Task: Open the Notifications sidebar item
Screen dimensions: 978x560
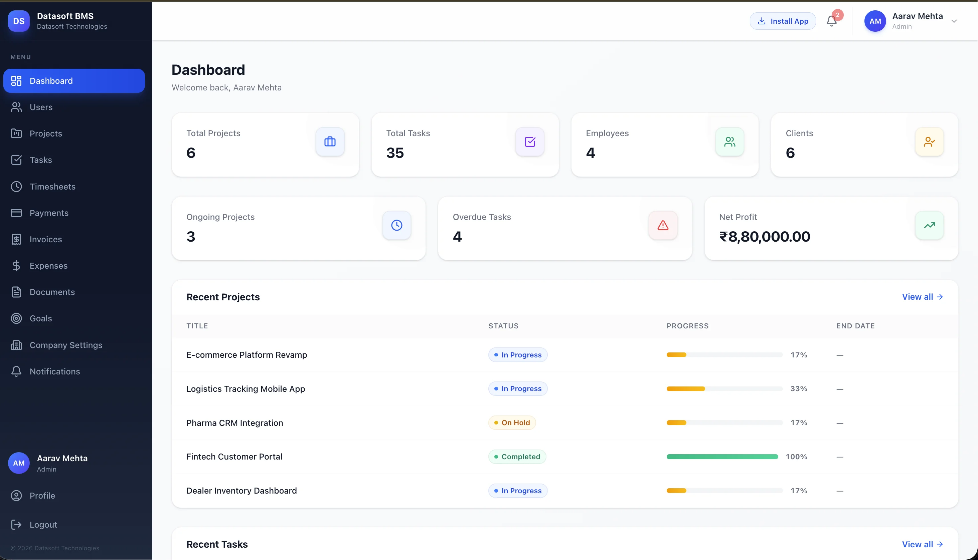Action: [x=55, y=371]
